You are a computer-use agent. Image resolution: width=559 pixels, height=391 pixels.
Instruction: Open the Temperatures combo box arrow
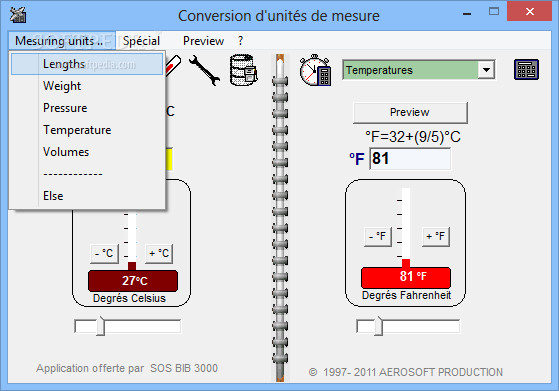tap(486, 70)
